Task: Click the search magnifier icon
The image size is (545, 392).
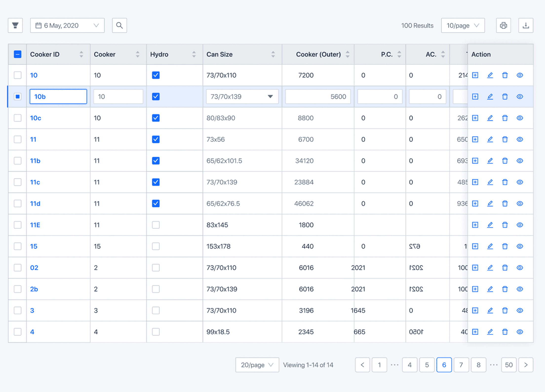Action: pos(119,25)
